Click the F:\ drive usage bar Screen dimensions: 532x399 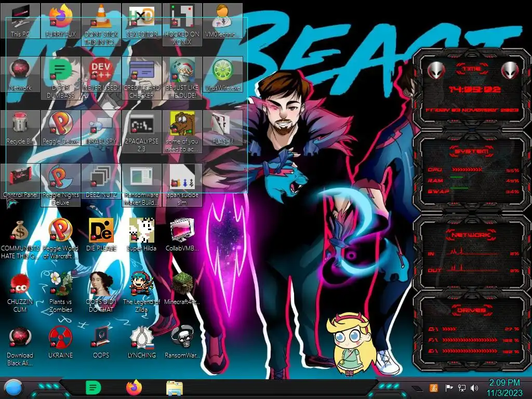pos(470,340)
